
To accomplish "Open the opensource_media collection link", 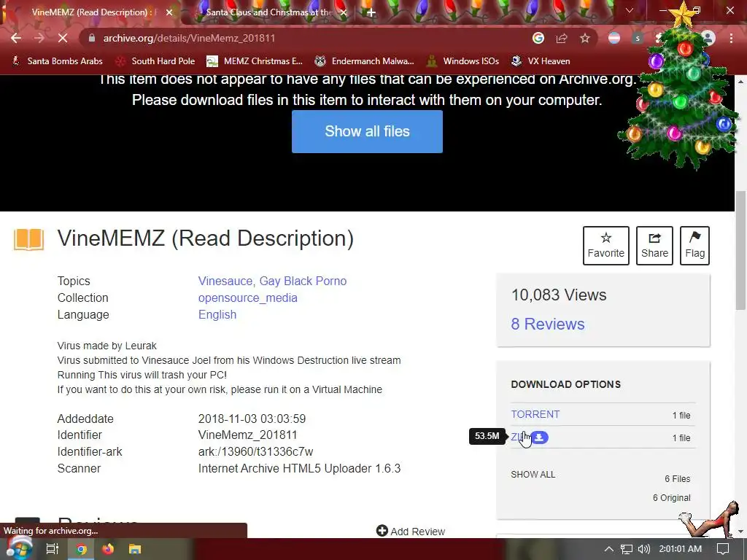I will pyautogui.click(x=248, y=297).
